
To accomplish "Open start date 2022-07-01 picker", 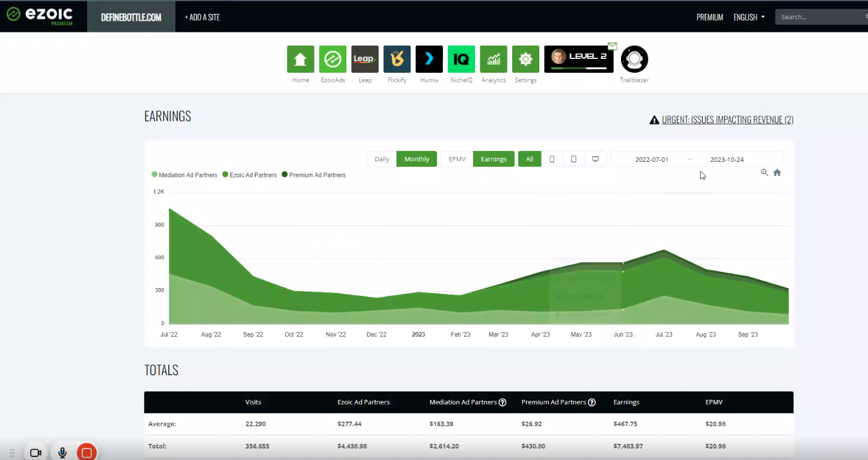I will tap(652, 159).
